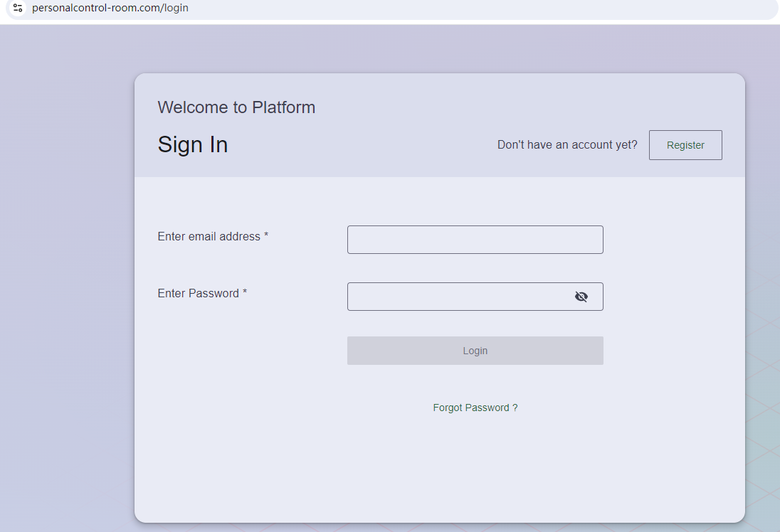Click the site information icon in address bar

[x=19, y=9]
